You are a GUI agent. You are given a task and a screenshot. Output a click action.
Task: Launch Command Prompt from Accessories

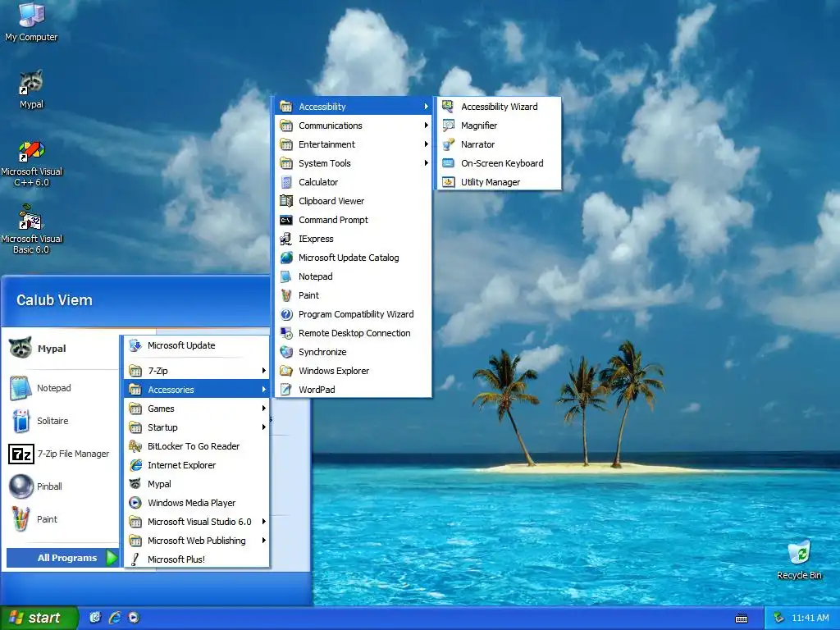[x=353, y=220]
